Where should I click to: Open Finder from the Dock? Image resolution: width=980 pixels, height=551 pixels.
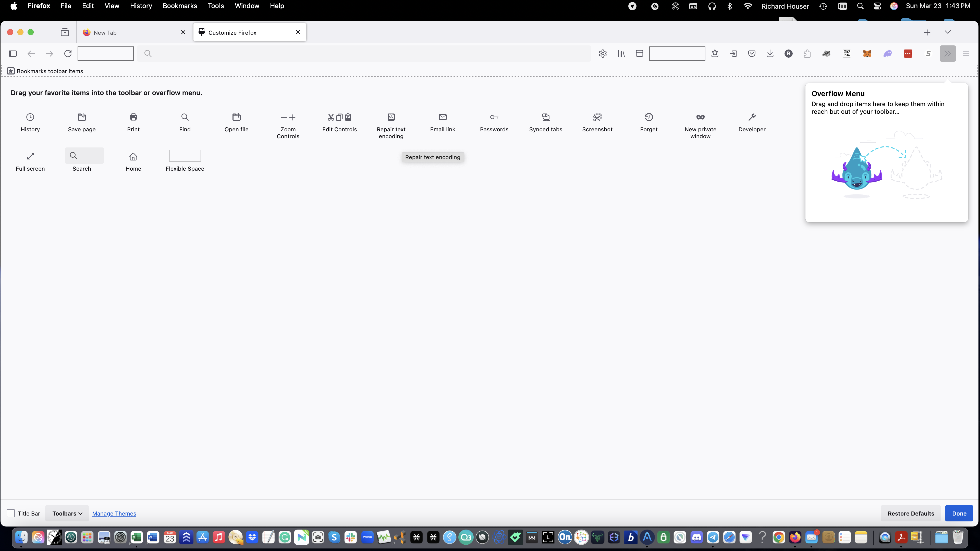pos(21,537)
